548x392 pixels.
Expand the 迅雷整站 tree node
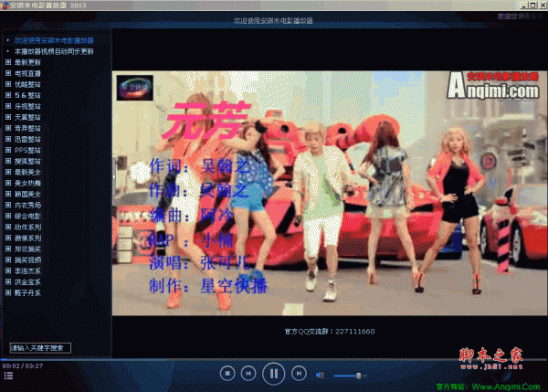tap(8, 139)
